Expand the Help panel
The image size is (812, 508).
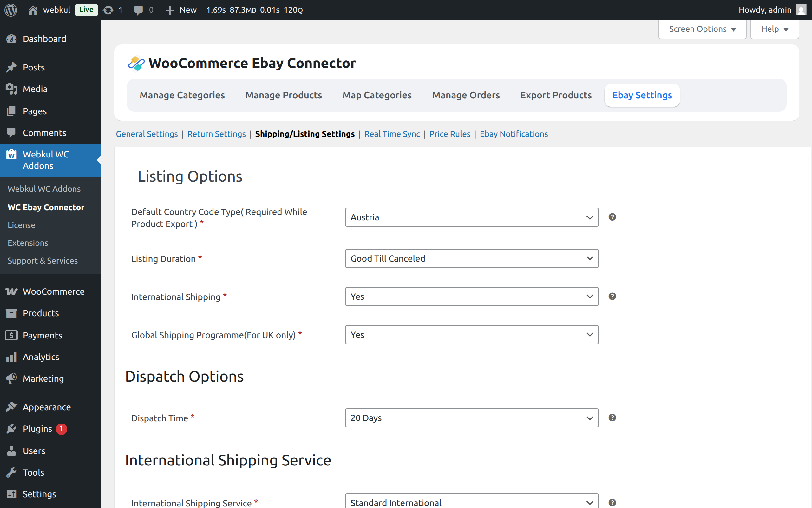(x=775, y=29)
